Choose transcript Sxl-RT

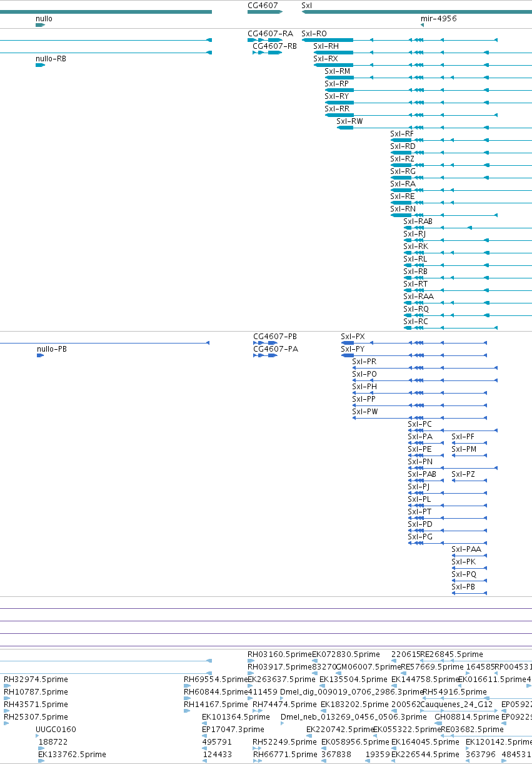416,284
